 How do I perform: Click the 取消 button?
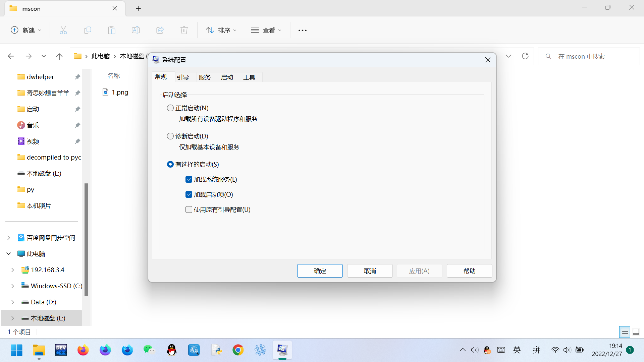370,271
